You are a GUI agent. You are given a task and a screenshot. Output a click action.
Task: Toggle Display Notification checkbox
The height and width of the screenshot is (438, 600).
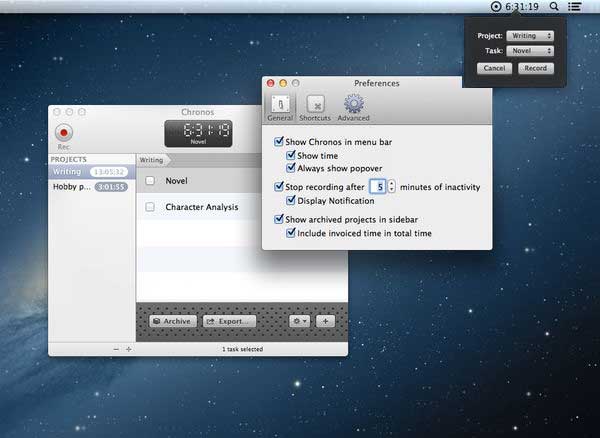[x=291, y=200]
